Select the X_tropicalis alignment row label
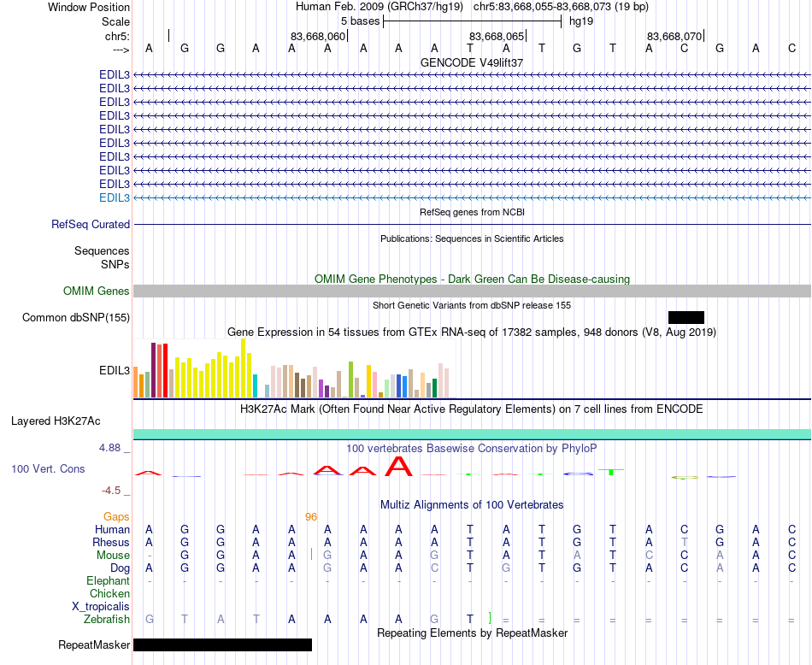 point(101,607)
